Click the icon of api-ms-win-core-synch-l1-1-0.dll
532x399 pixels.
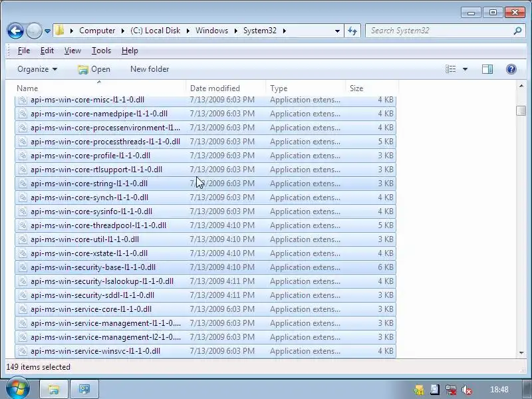(x=23, y=198)
